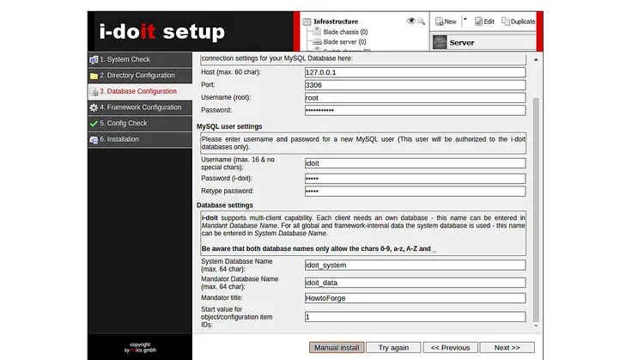
Task: Click the Port field containing 3306
Action: (415, 85)
